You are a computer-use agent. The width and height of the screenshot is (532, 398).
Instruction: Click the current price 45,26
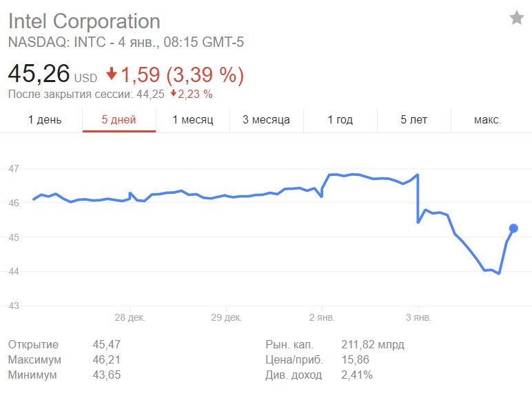pyautogui.click(x=39, y=73)
